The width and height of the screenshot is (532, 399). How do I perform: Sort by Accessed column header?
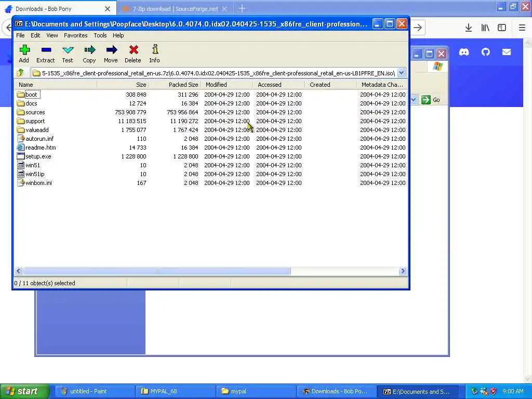click(x=279, y=85)
